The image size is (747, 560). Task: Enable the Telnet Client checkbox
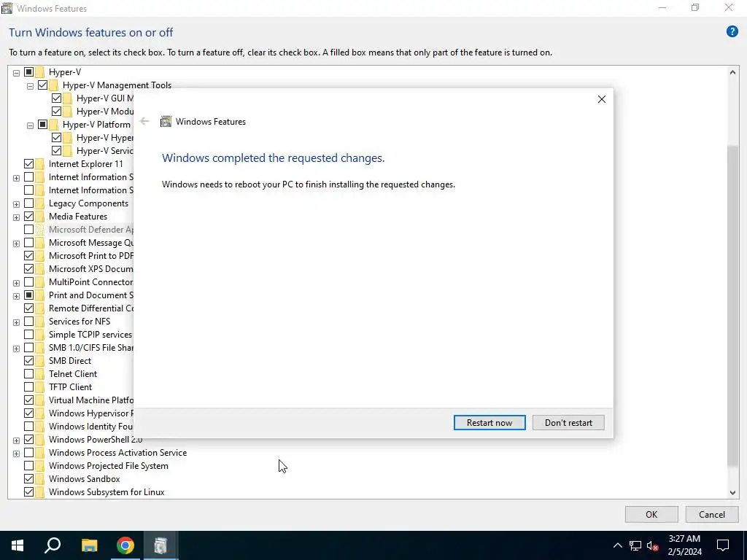coord(28,374)
